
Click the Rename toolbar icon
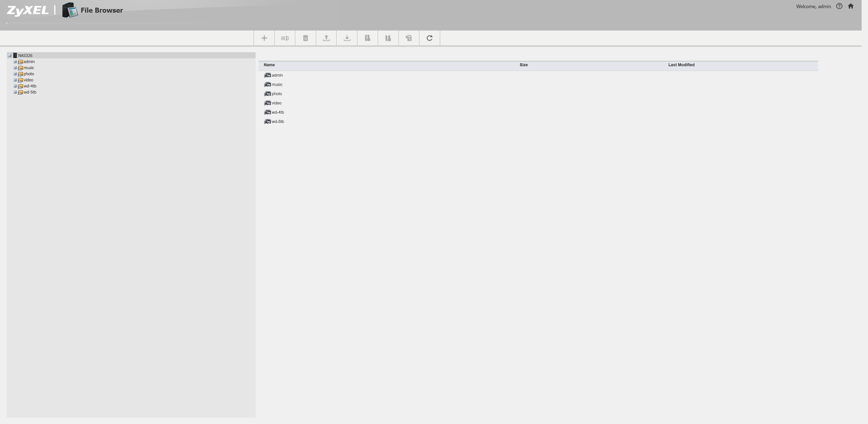click(285, 38)
